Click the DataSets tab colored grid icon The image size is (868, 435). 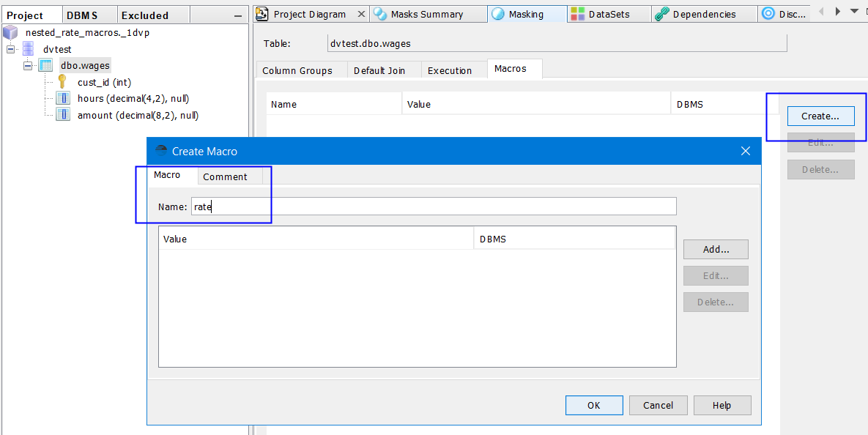577,14
